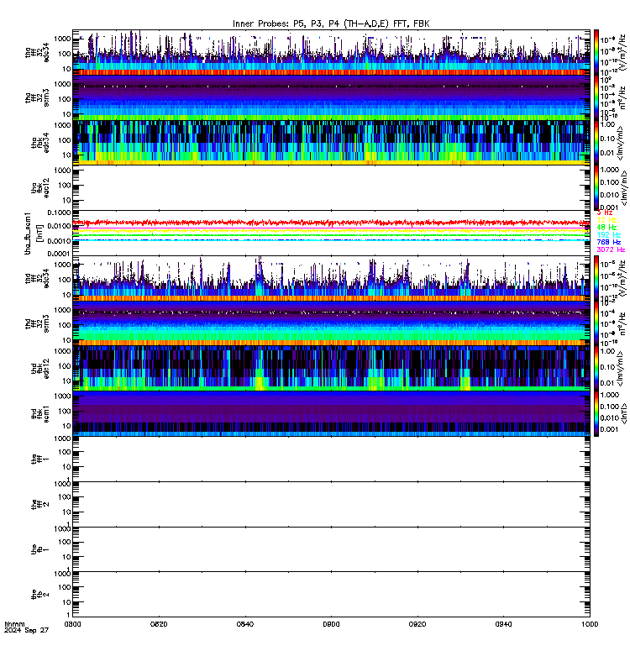Click the 1000 end time label
This screenshot has width=630, height=672.
[590, 624]
